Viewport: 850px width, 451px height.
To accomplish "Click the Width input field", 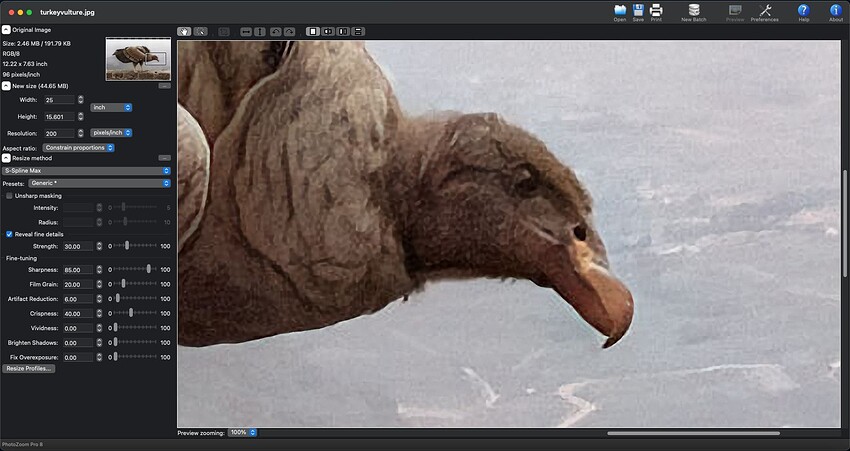I will 60,100.
